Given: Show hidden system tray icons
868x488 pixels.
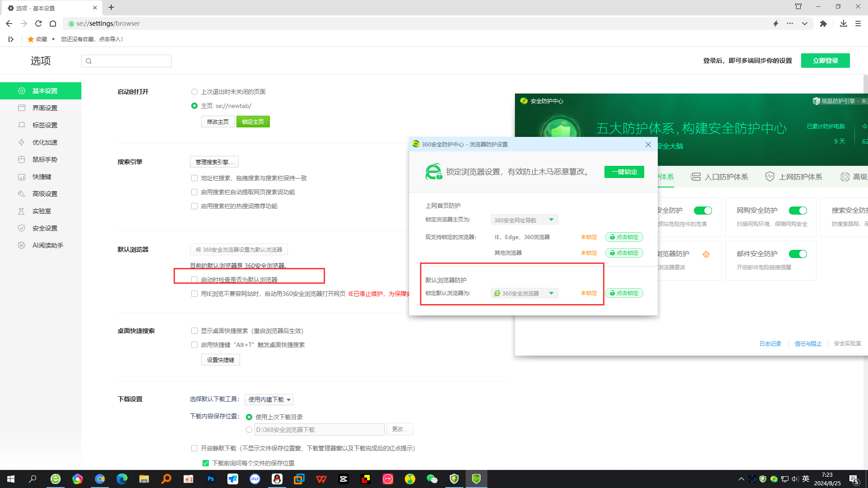Looking at the screenshot, I should pos(741,479).
